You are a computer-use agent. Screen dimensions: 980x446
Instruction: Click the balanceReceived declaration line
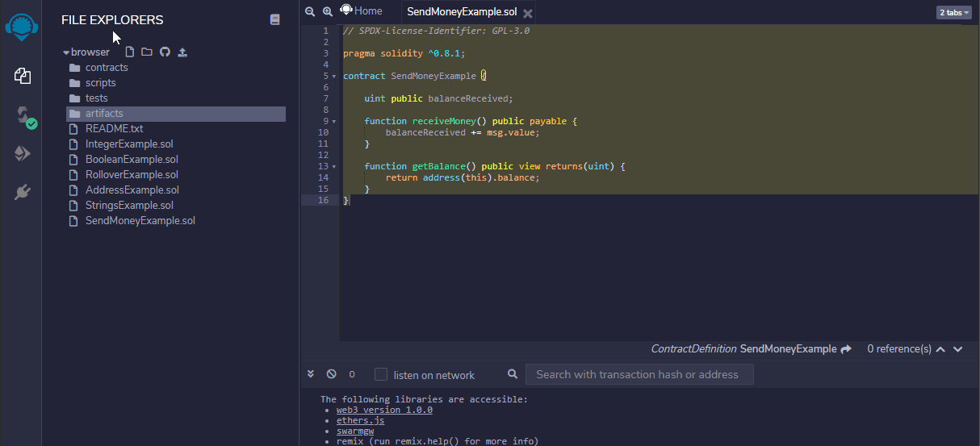[438, 98]
